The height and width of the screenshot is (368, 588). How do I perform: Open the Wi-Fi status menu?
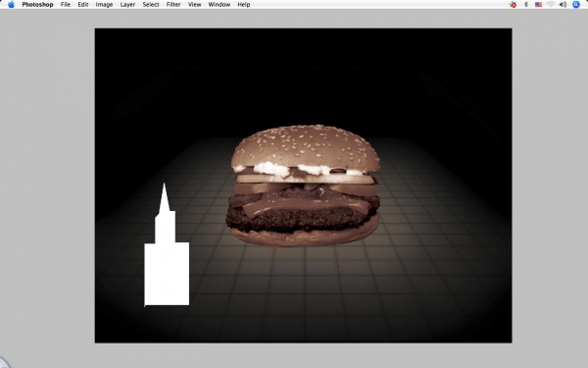pos(551,5)
